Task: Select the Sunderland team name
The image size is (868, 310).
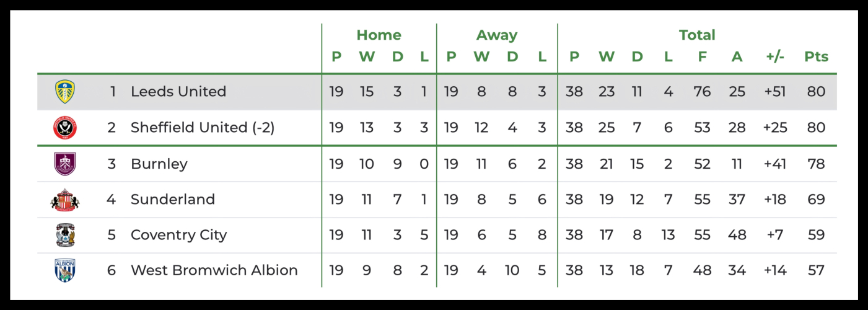Action: pos(172,200)
